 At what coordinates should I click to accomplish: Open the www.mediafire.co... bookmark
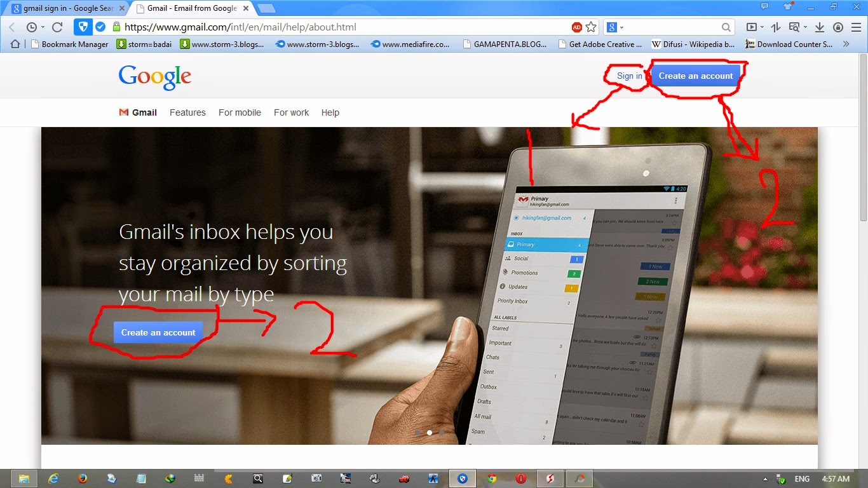pos(410,44)
